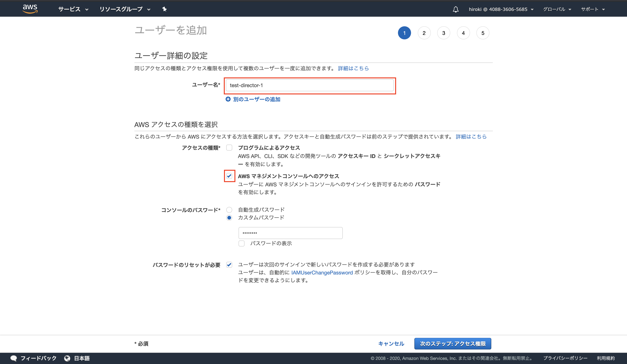Image resolution: width=627 pixels, height=364 pixels.
Task: Open the サービス dropdown menu
Action: tap(73, 9)
